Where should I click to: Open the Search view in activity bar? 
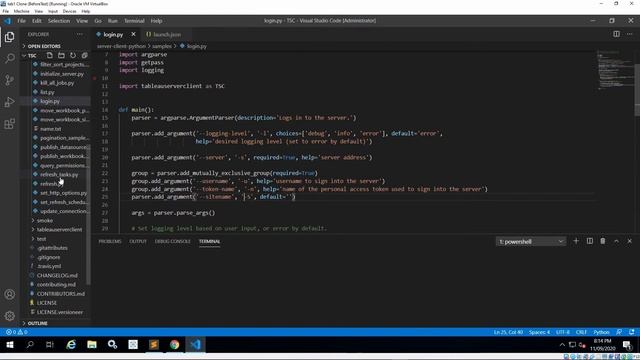(x=9, y=58)
